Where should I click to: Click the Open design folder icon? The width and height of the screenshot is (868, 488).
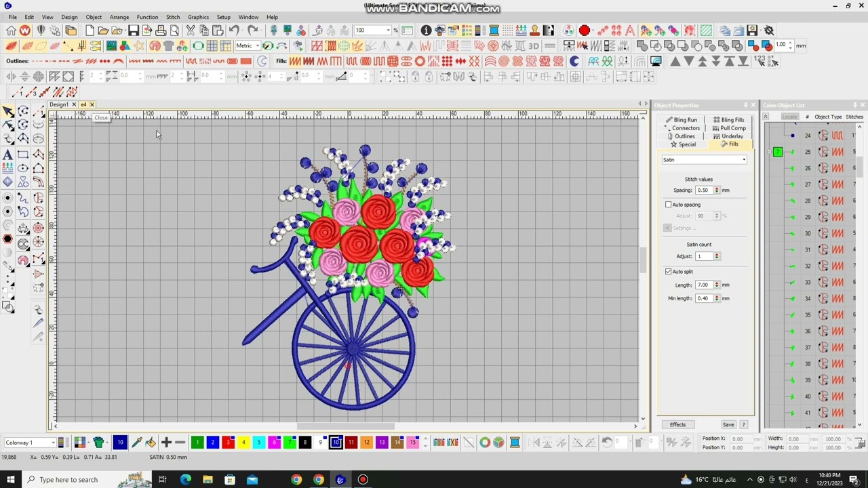point(103,30)
